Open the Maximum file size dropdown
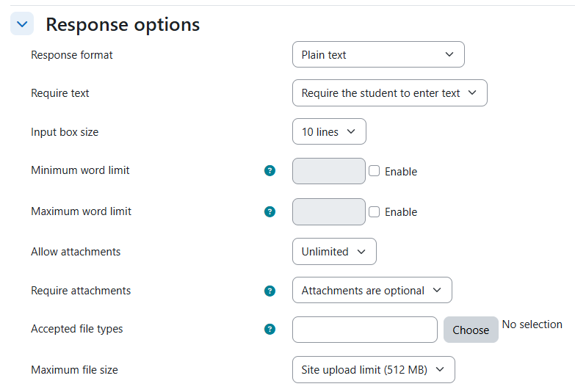This screenshot has width=575, height=392. coord(373,370)
